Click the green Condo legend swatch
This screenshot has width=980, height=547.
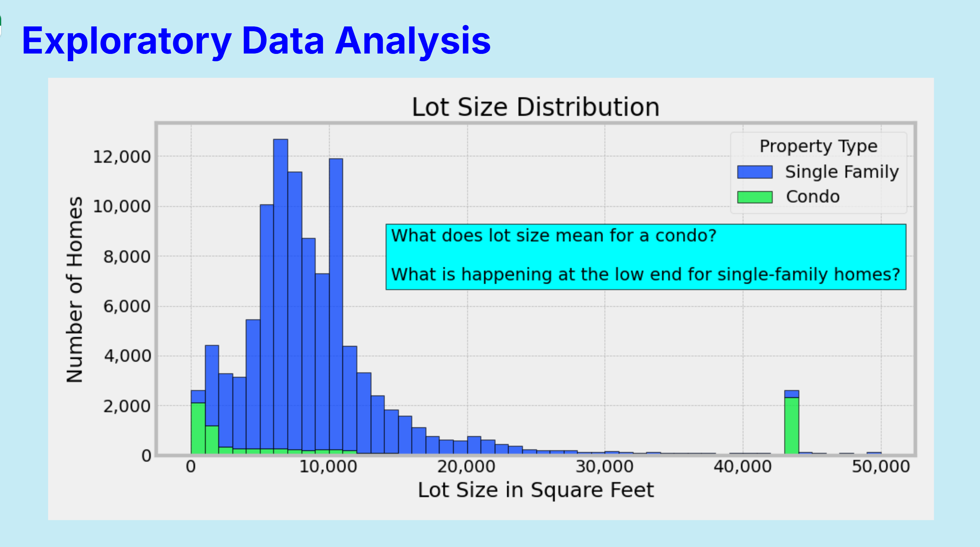click(x=754, y=197)
